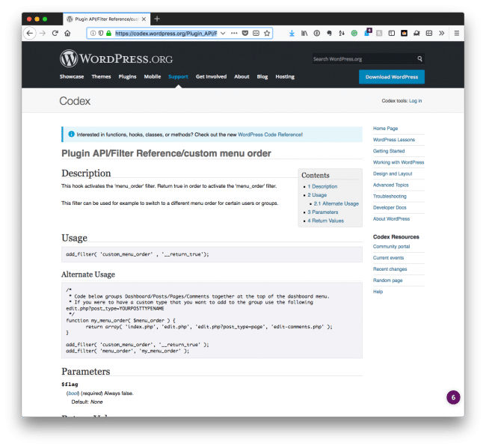Open the Plugins menu item
The height and width of the screenshot is (448, 486).
click(x=127, y=76)
